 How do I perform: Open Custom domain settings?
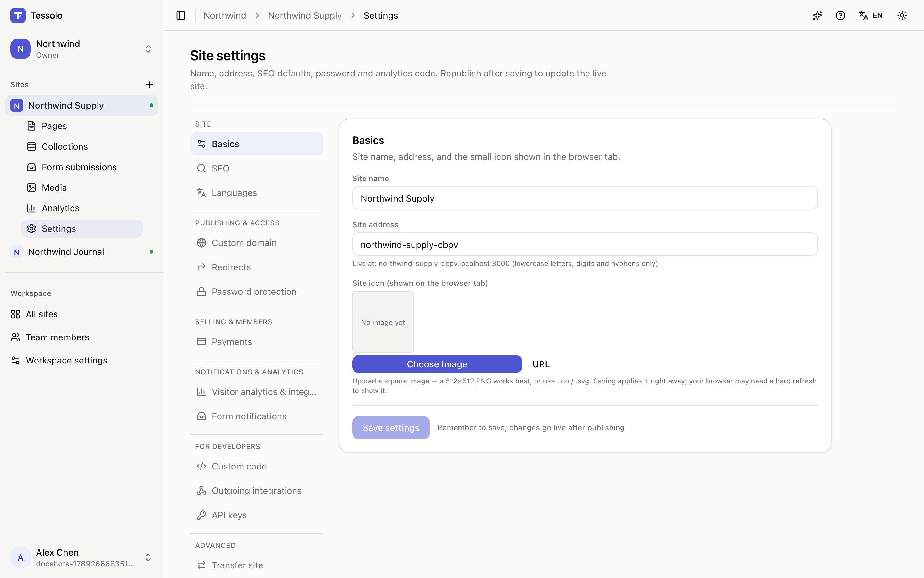coord(257,243)
